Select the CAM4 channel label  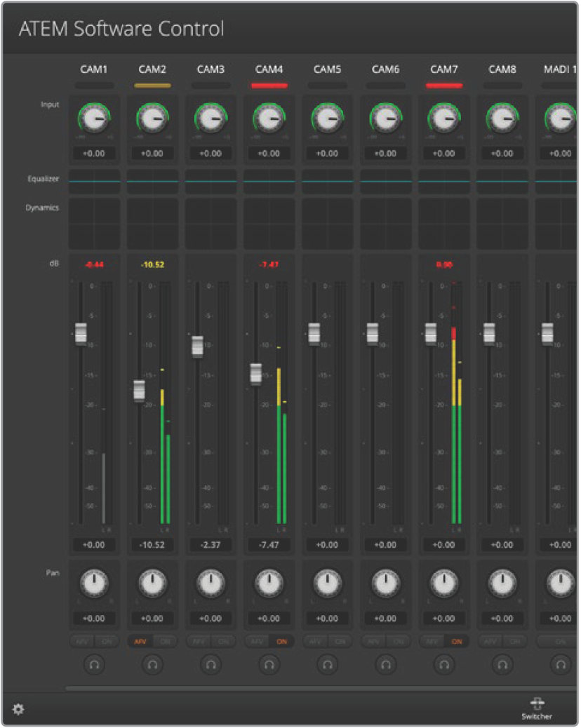coord(269,69)
